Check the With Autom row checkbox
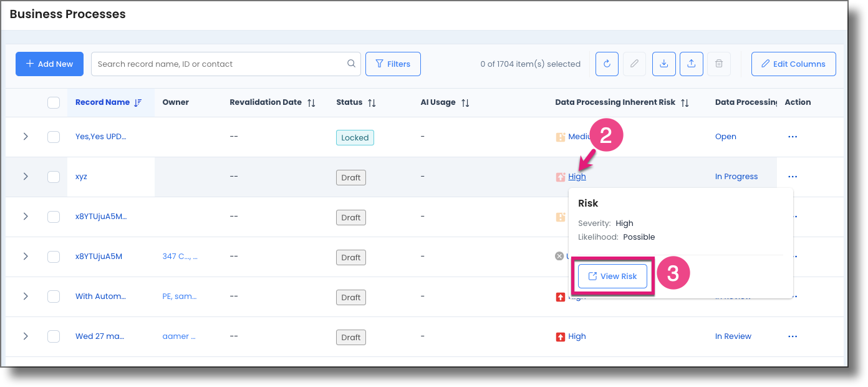 [54, 296]
